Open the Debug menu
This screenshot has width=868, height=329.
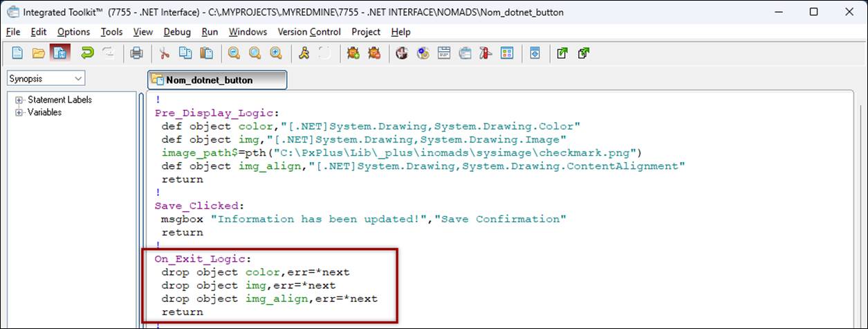(177, 32)
